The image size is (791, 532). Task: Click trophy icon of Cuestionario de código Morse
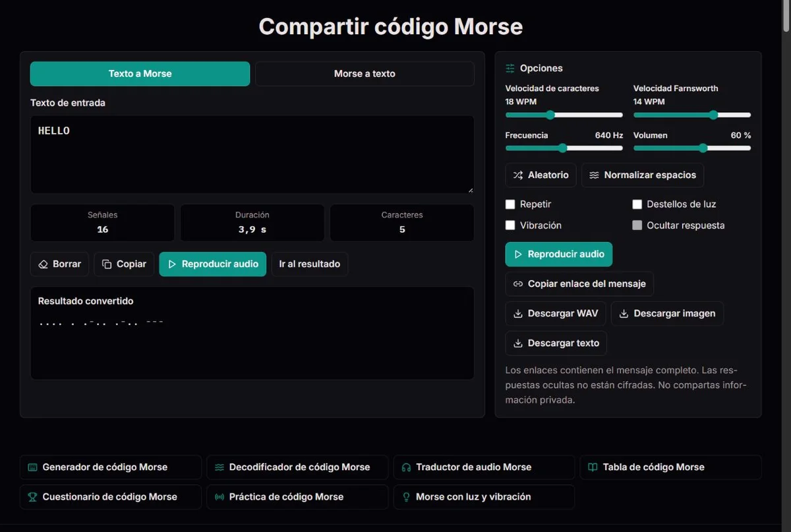click(32, 497)
